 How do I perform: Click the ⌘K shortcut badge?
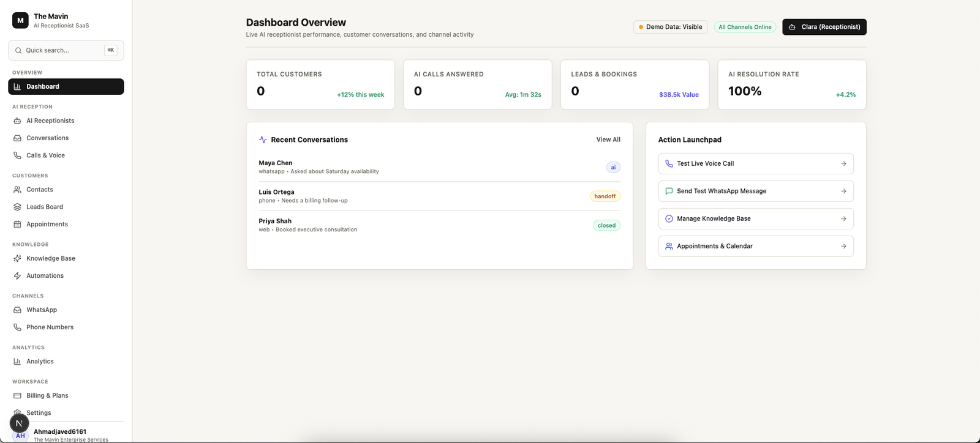[x=111, y=50]
